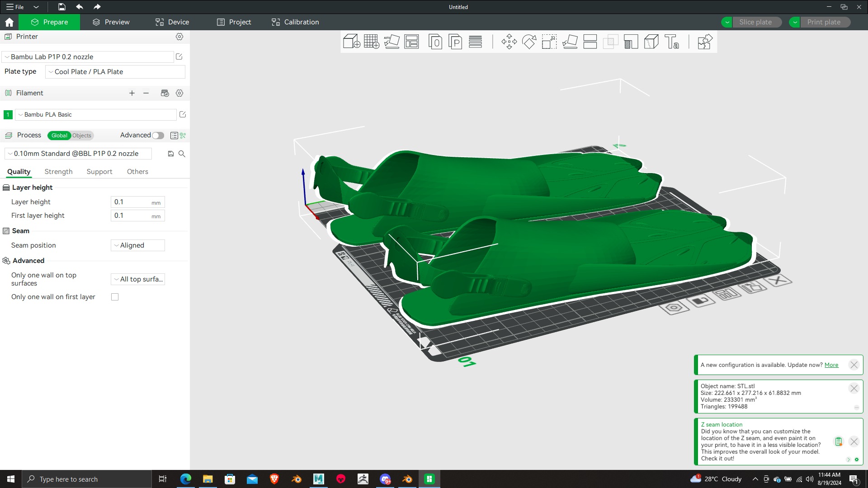The width and height of the screenshot is (868, 488).
Task: Switch to the Calibration tab
Action: click(295, 22)
